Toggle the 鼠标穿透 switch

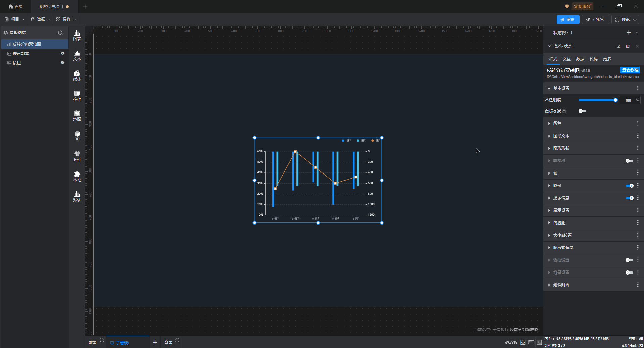coord(582,111)
